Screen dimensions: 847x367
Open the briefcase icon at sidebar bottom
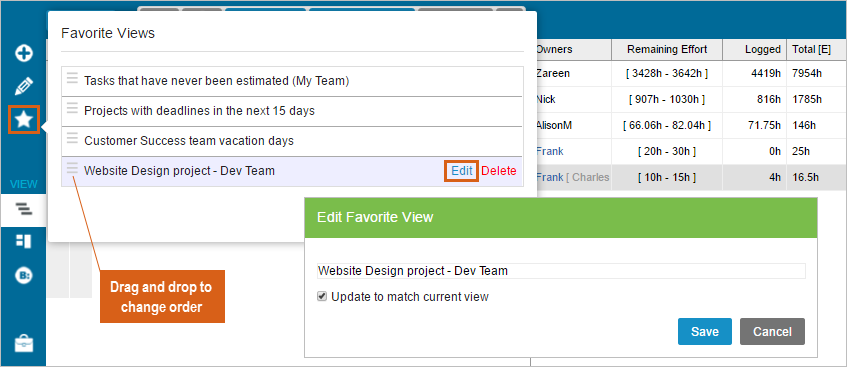[24, 343]
